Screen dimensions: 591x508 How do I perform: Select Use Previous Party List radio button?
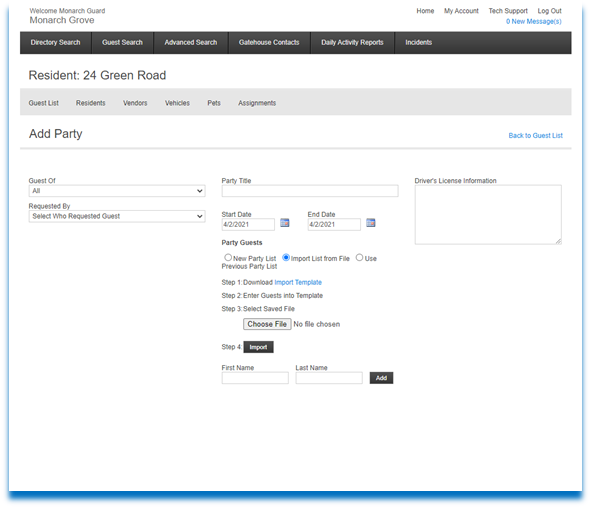click(x=359, y=258)
